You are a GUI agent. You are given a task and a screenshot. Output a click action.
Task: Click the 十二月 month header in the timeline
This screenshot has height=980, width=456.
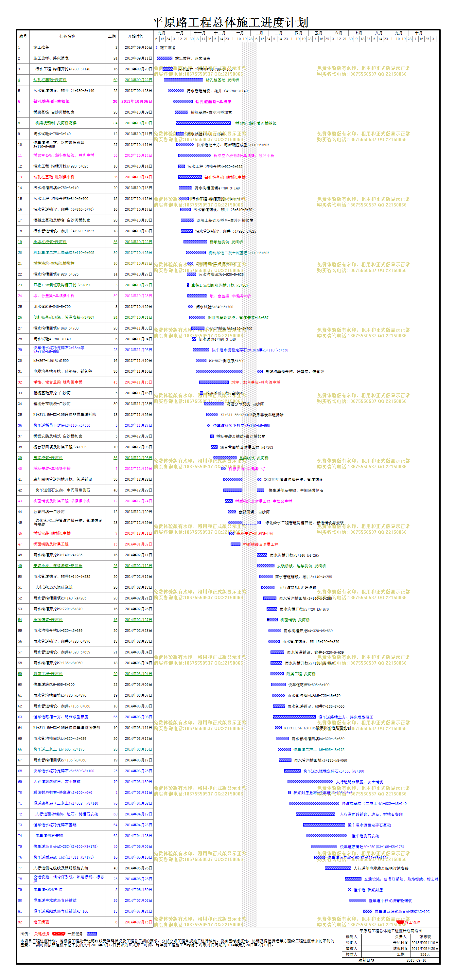(x=219, y=33)
